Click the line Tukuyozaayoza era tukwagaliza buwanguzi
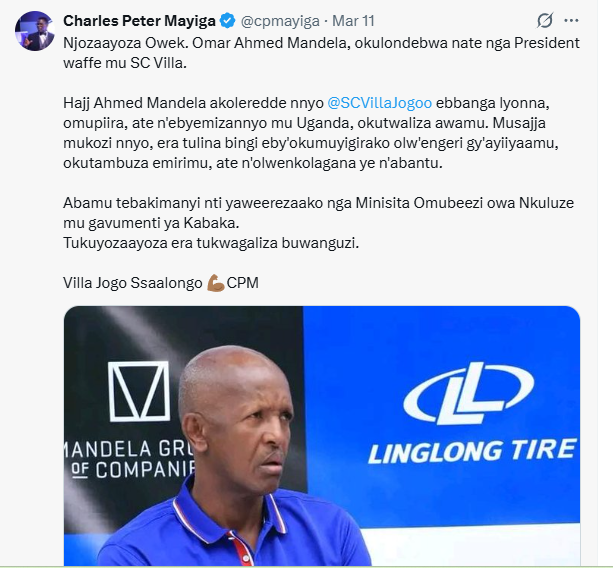The image size is (613, 568). (x=211, y=243)
